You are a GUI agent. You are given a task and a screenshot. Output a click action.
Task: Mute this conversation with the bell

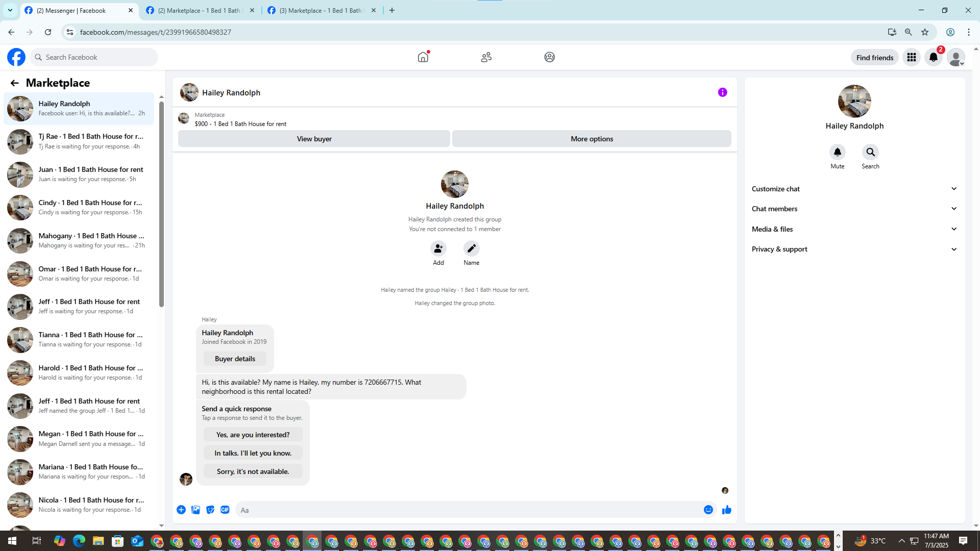(837, 152)
